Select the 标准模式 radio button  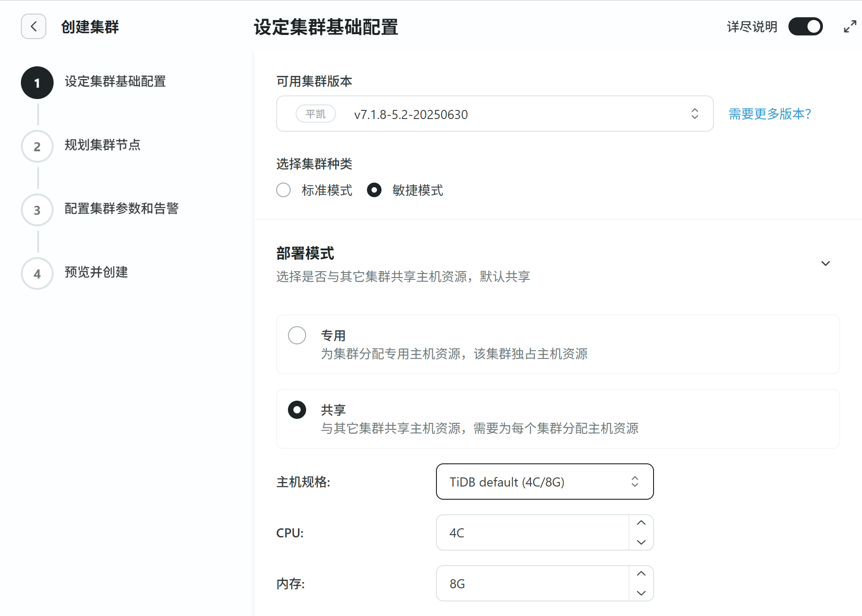pos(284,190)
